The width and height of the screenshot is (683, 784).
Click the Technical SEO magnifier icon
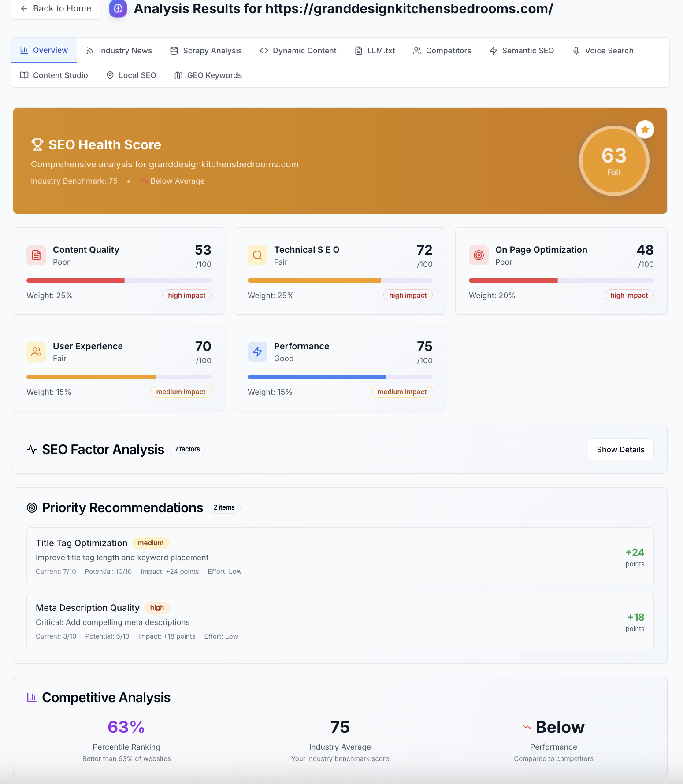[x=258, y=255]
